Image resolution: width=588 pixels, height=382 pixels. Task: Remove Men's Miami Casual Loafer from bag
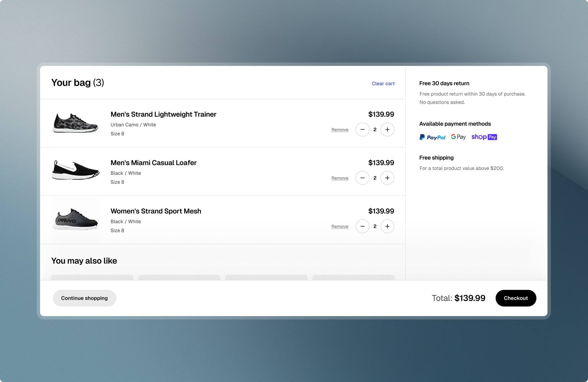pos(340,178)
